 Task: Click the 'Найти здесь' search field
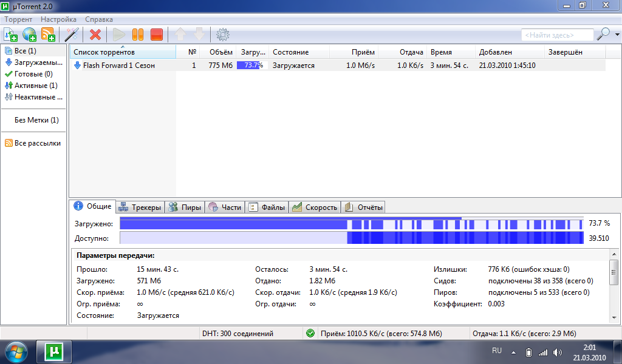pyautogui.click(x=558, y=35)
